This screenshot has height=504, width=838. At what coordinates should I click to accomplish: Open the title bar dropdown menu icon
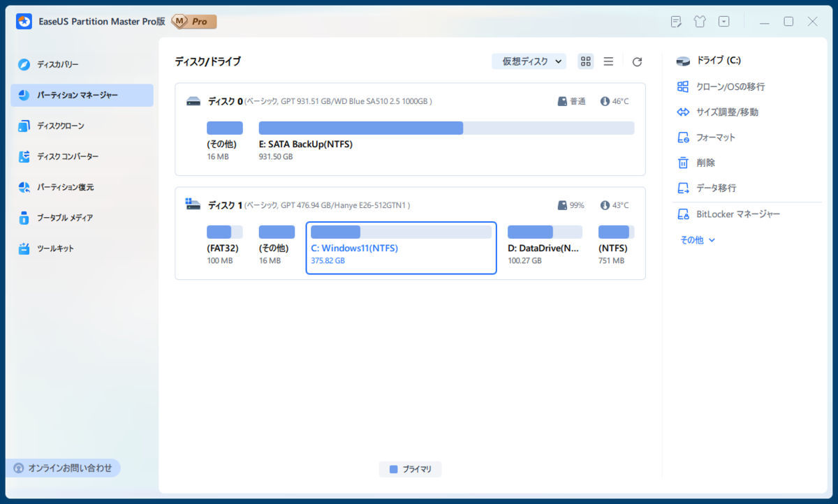(x=724, y=22)
